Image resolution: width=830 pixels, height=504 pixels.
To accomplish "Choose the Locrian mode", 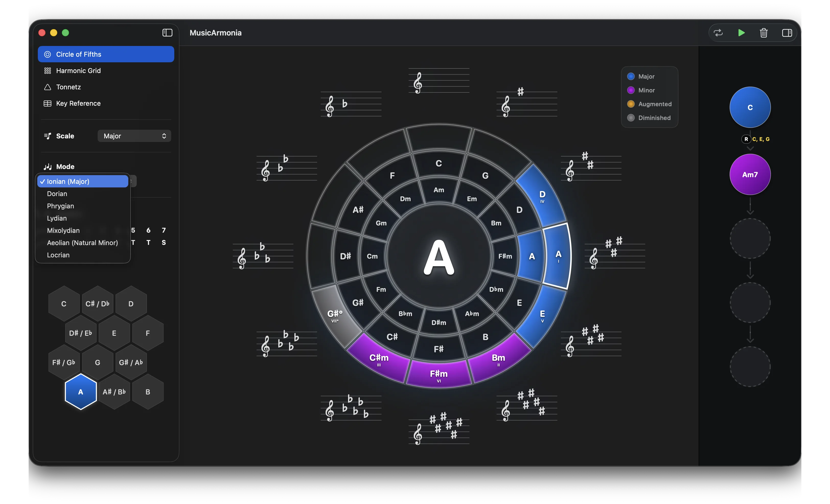I will (x=83, y=255).
